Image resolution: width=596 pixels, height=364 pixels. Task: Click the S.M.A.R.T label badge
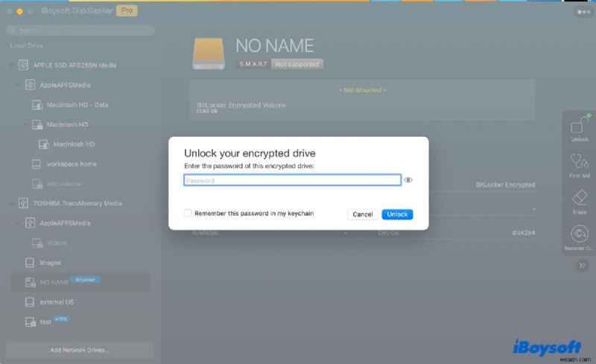click(253, 64)
